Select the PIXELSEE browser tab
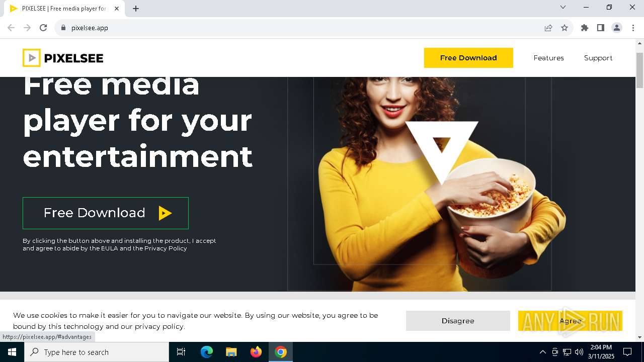The height and width of the screenshot is (362, 644). coord(64,9)
